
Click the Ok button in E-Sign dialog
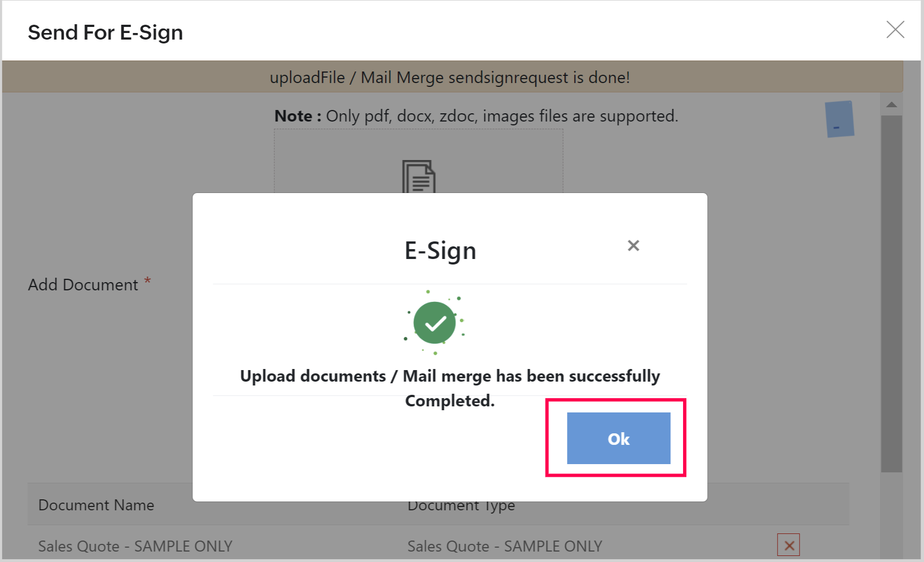618,438
